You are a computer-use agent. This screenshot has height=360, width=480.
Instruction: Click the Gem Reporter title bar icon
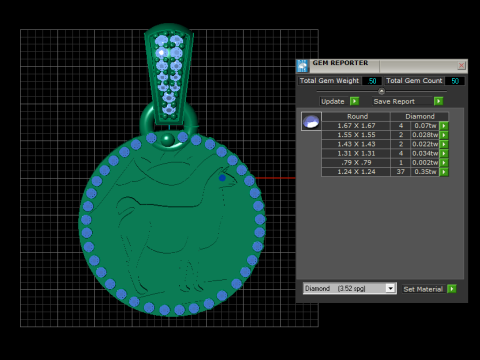(303, 66)
